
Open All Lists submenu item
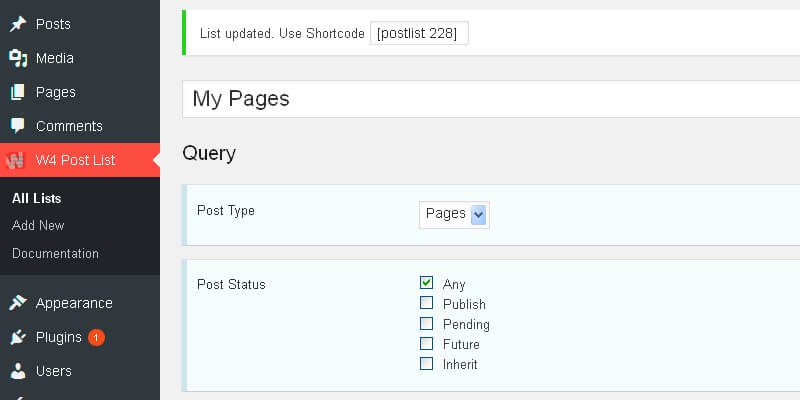36,198
